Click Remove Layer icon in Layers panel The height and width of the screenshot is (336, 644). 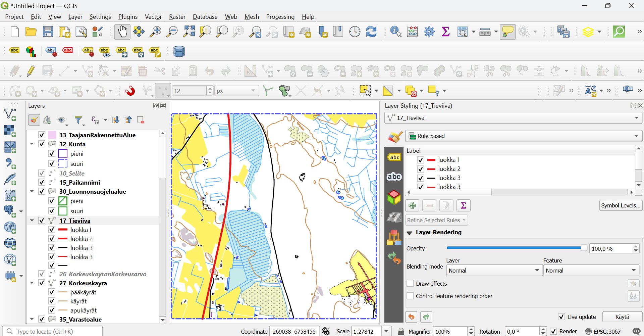point(141,120)
